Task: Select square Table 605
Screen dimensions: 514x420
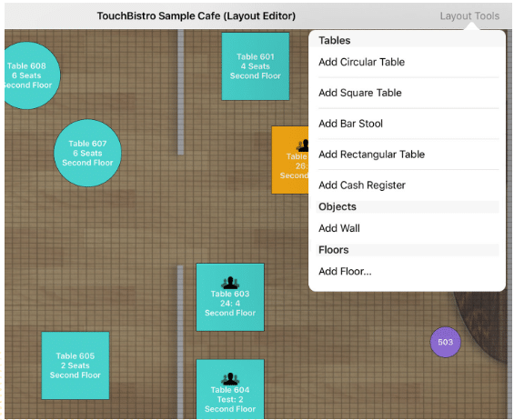Action: tap(76, 365)
